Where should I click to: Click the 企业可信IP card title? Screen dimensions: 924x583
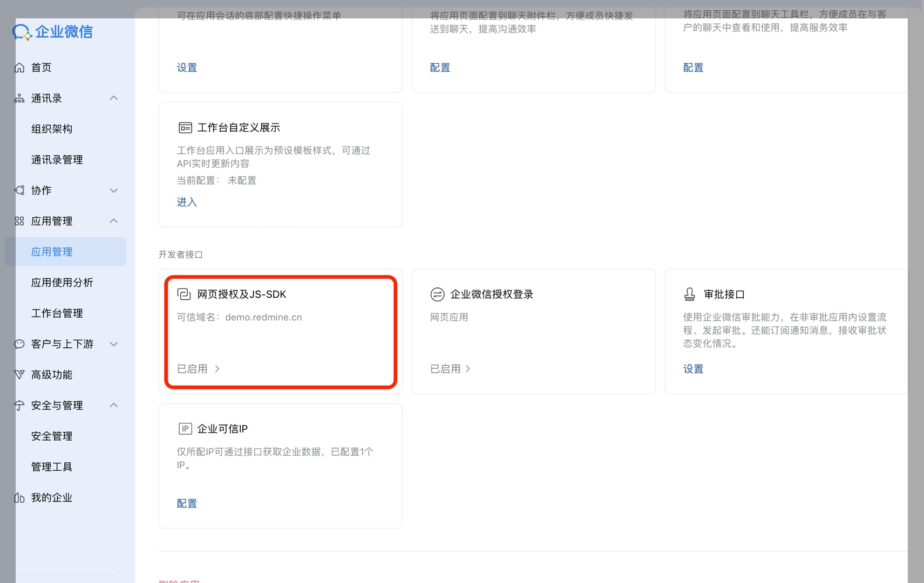[222, 429]
